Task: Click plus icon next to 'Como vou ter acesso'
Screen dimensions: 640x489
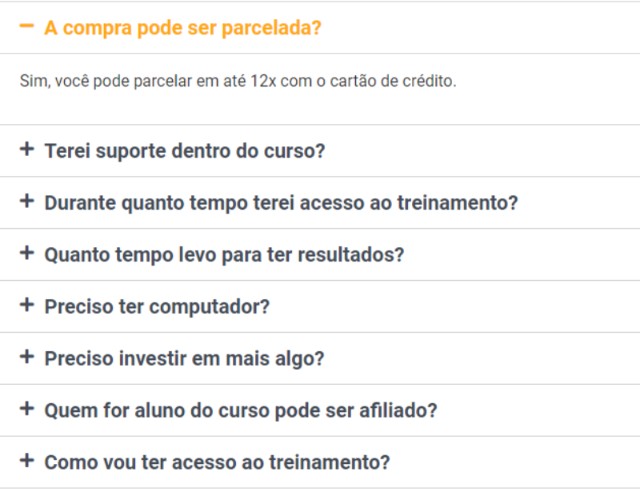Action: coord(27,460)
